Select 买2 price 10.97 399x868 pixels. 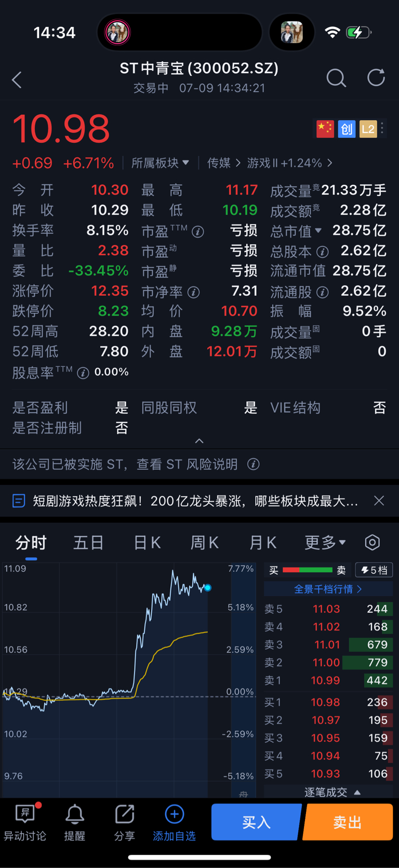pos(326,720)
